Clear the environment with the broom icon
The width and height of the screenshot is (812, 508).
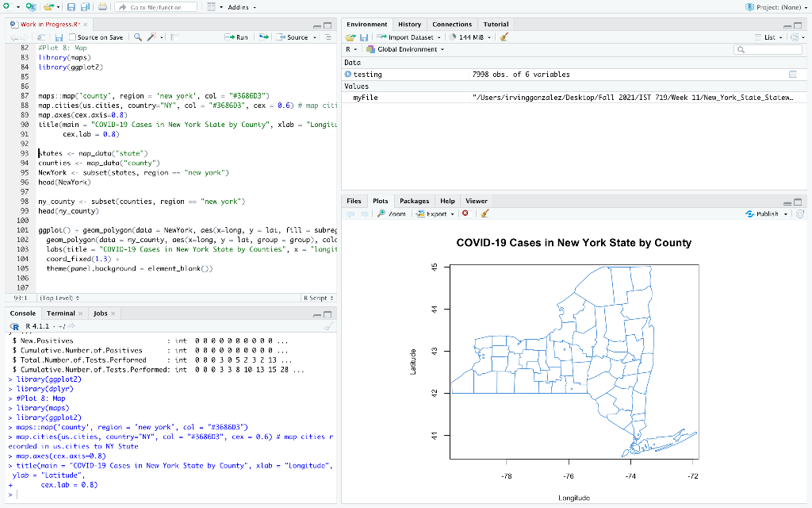[x=504, y=37]
